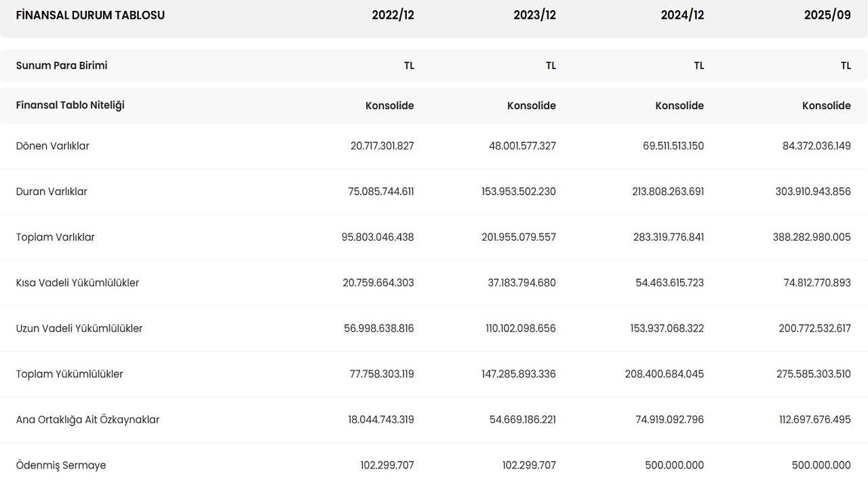Click the FİNANSAL DURUM TABLOSU heading

(90, 15)
